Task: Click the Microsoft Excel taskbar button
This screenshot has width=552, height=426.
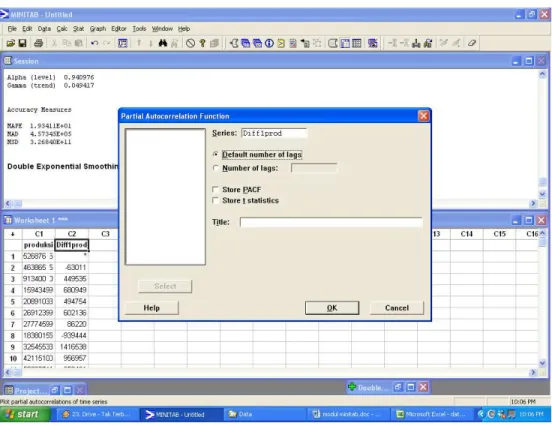Action: pyautogui.click(x=431, y=414)
